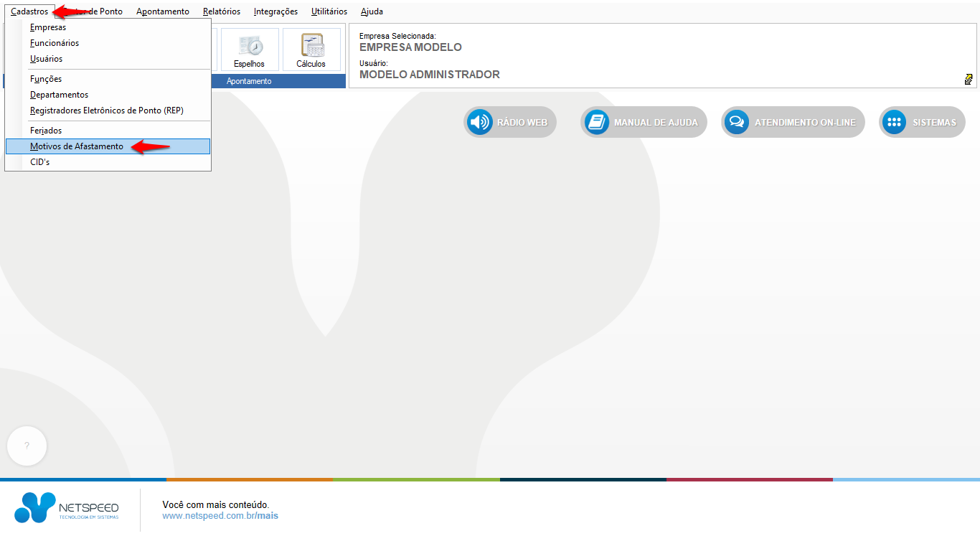The image size is (980, 536).
Task: Open the Ajuda menu
Action: pos(372,11)
